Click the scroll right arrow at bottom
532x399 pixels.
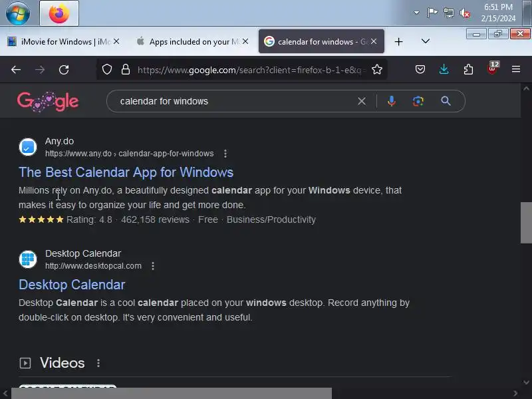point(515,394)
